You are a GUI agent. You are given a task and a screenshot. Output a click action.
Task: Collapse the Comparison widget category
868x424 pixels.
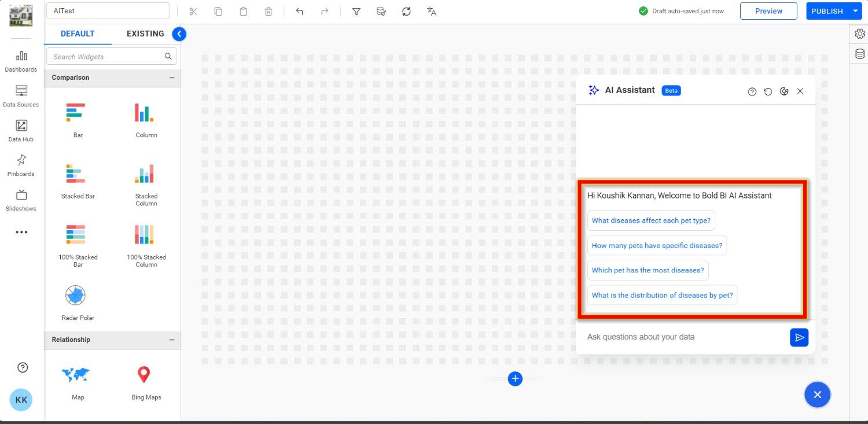171,78
